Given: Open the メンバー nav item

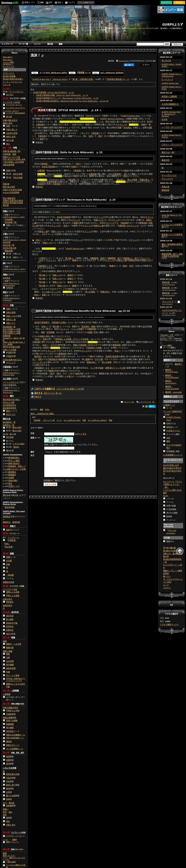Looking at the screenshot, I should tap(38, 44).
